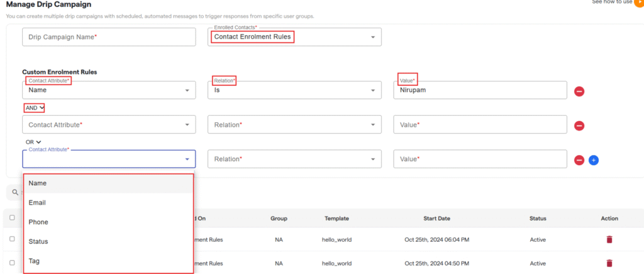Viewport: 644px width, 274px height.
Task: Delete the 04:50 PM campaign via trash icon
Action: coord(609,263)
